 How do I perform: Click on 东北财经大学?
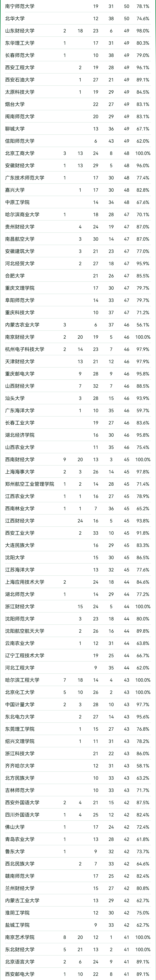(x=20, y=950)
